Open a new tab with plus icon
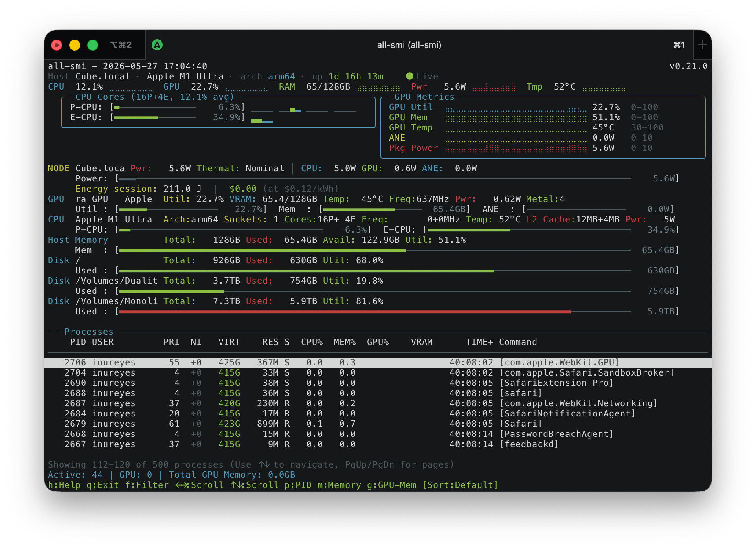Screen dimensions: 756x550 tap(703, 45)
